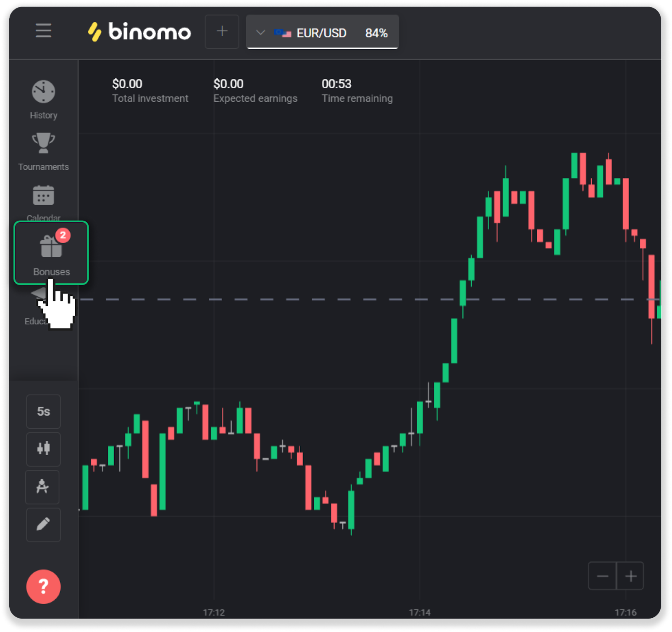Open Bonuses gift icon
Screen dimensions: 672x632
tap(51, 247)
